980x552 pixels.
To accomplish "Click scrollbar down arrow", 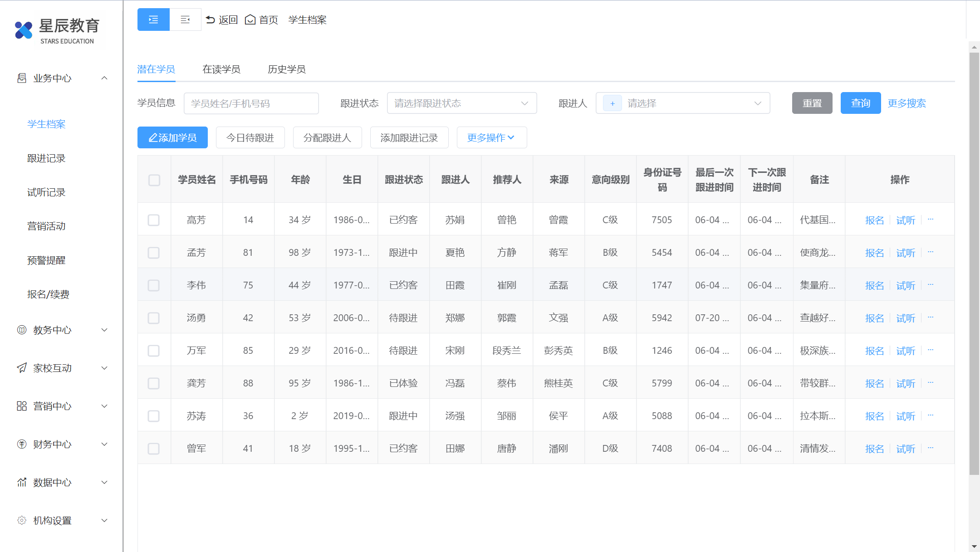I will tap(974, 547).
